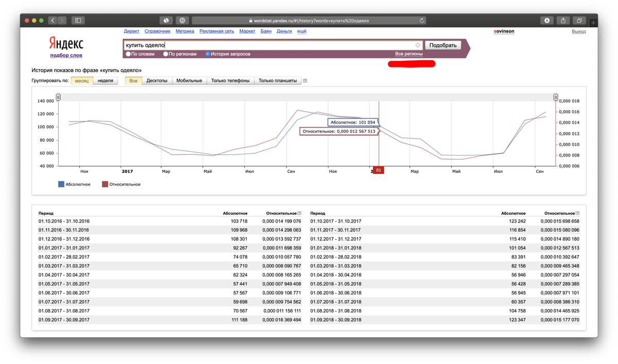Viewport: 618px width, 364px height.
Task: Open the Деньги link
Action: (x=284, y=31)
